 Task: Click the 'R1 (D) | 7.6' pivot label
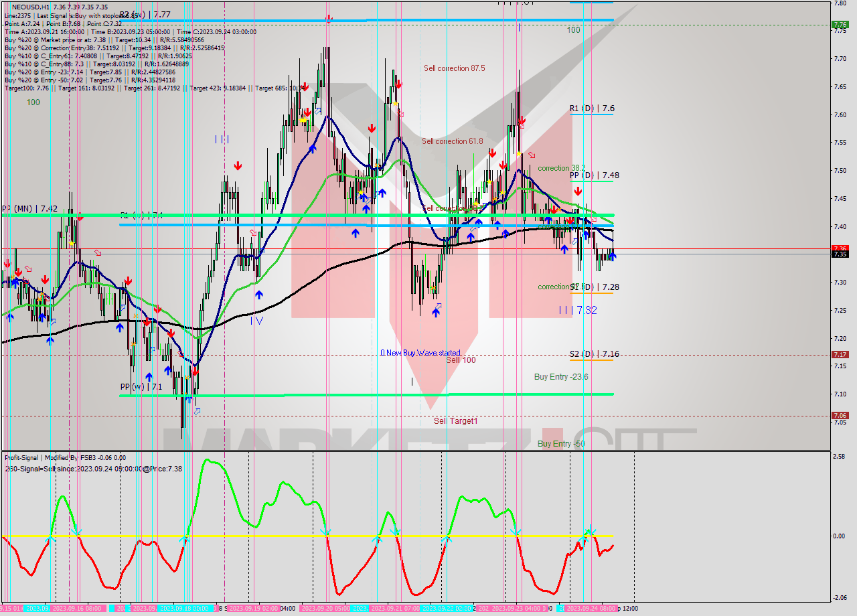pyautogui.click(x=592, y=108)
